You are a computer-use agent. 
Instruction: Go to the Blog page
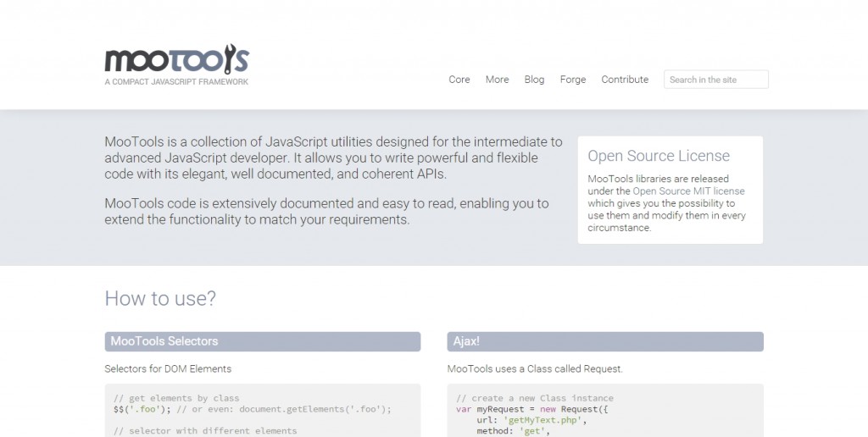[534, 80]
